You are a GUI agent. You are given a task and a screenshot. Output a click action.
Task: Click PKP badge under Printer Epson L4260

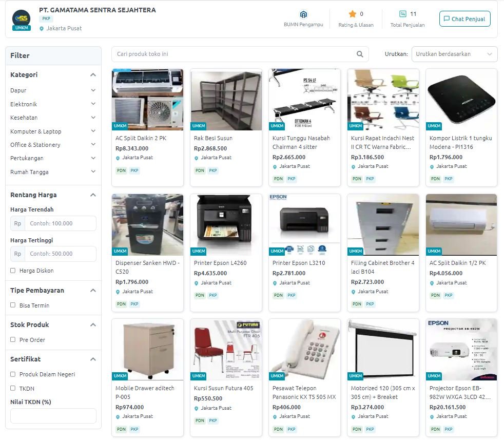pos(213,295)
